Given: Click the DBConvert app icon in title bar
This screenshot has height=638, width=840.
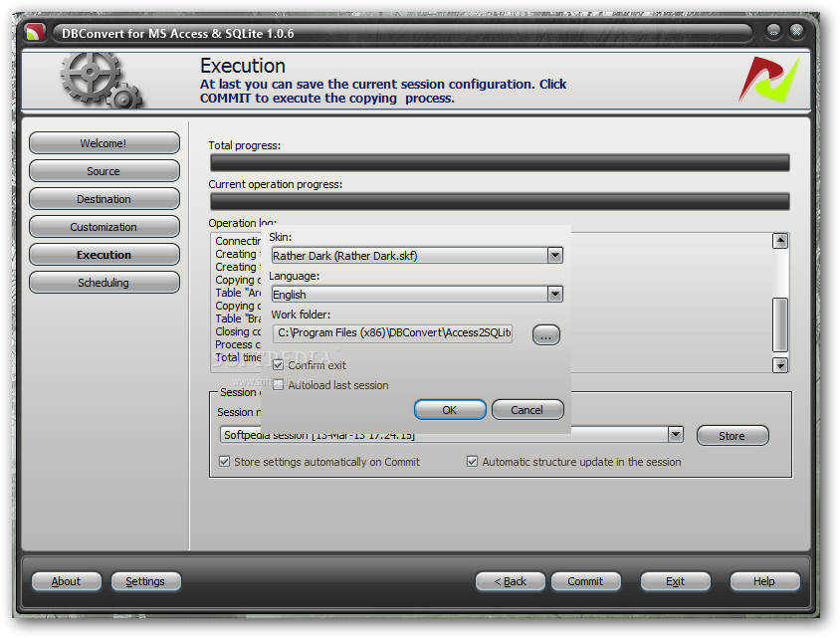Looking at the screenshot, I should (x=35, y=33).
